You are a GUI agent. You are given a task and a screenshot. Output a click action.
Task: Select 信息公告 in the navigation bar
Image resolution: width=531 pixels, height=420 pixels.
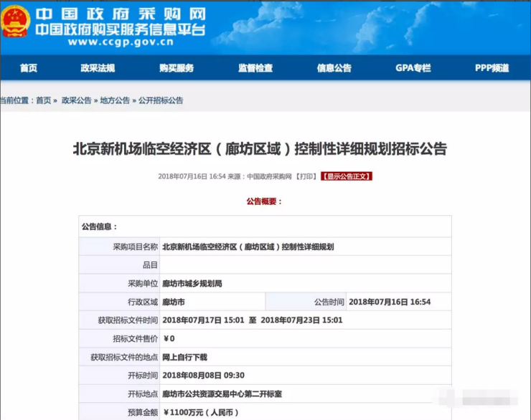(x=334, y=68)
